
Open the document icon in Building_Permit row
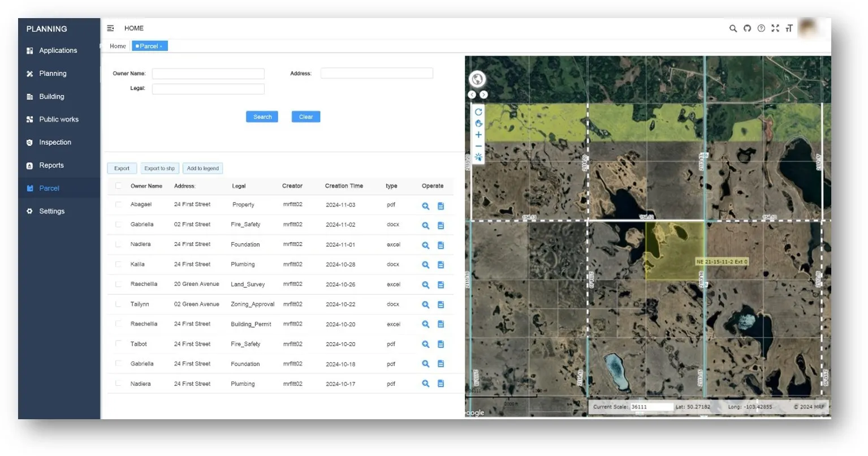click(x=441, y=324)
